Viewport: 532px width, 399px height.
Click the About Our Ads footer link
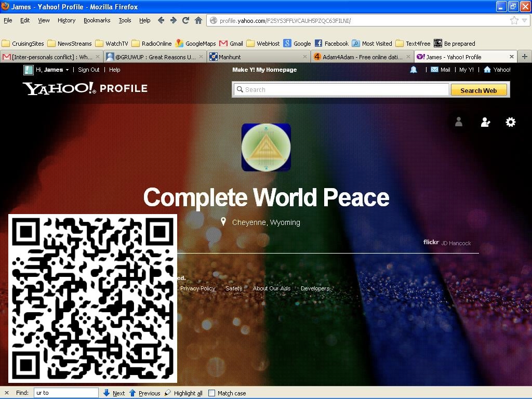click(x=271, y=288)
